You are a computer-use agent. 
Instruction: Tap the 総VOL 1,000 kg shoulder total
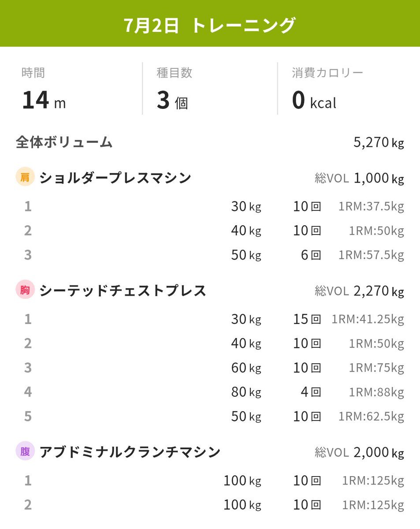click(x=359, y=178)
